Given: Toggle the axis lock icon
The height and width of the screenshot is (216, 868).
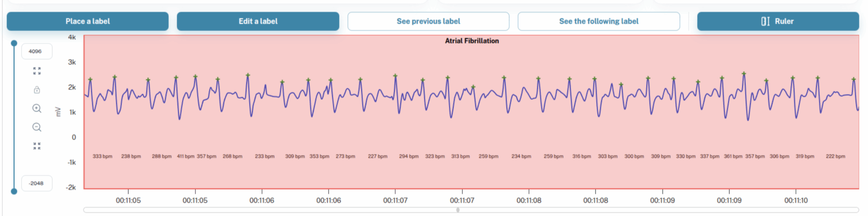Looking at the screenshot, I should [37, 90].
